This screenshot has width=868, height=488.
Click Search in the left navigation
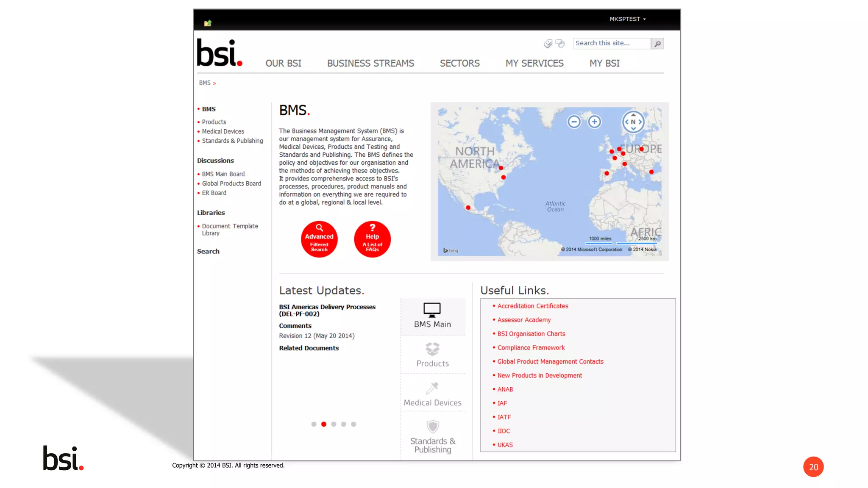coord(208,251)
